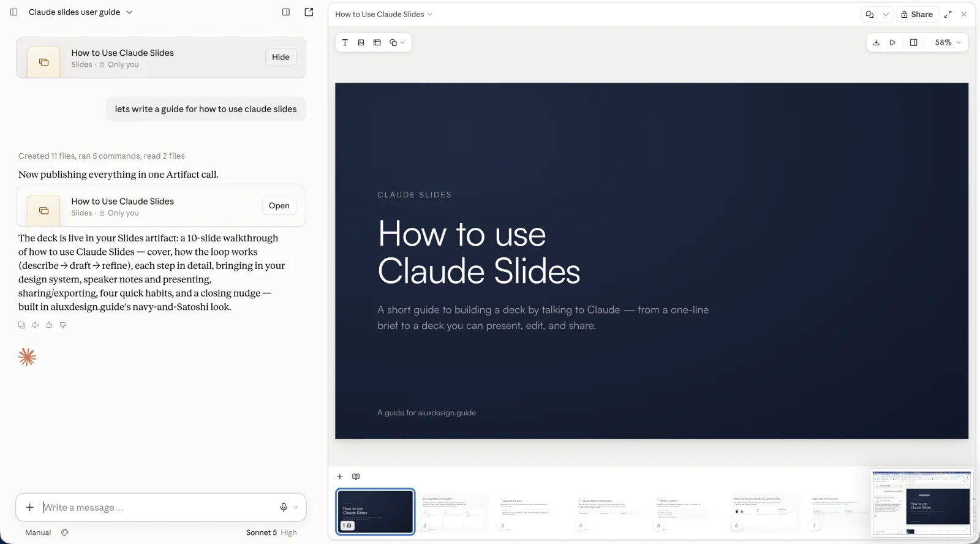This screenshot has height=544, width=980.
Task: Toggle the side-by-side panel view icon
Action: click(913, 42)
